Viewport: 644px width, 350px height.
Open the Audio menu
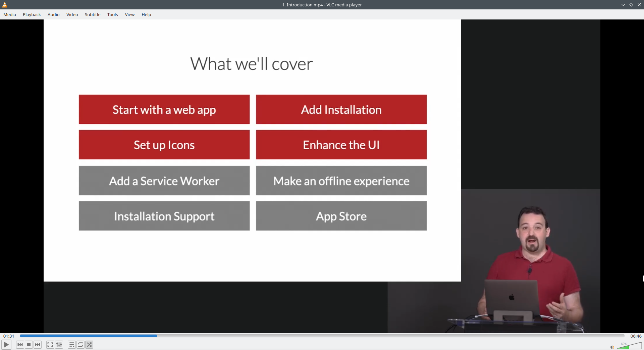tap(54, 14)
